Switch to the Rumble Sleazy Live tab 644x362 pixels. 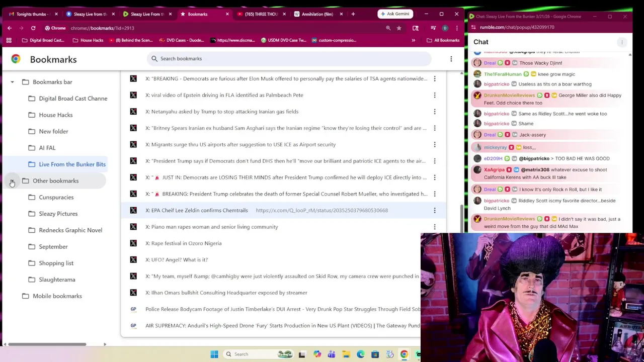tap(147, 14)
